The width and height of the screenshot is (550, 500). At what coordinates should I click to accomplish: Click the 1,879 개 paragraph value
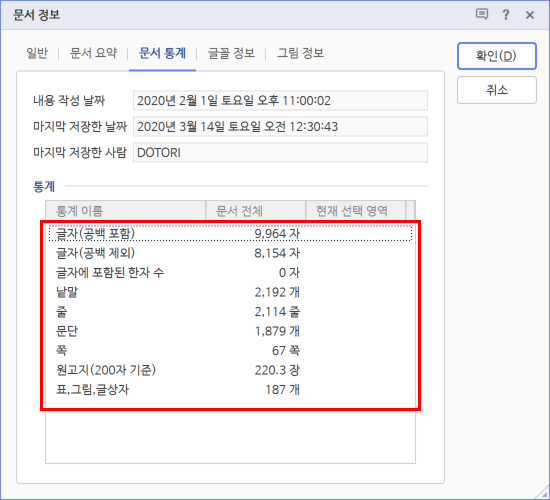coord(277,331)
